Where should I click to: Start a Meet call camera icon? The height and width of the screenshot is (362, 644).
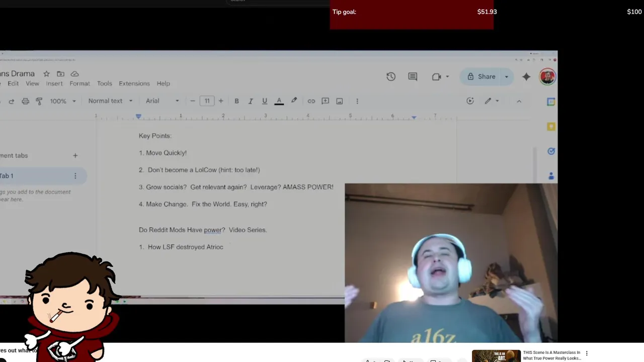(x=436, y=76)
